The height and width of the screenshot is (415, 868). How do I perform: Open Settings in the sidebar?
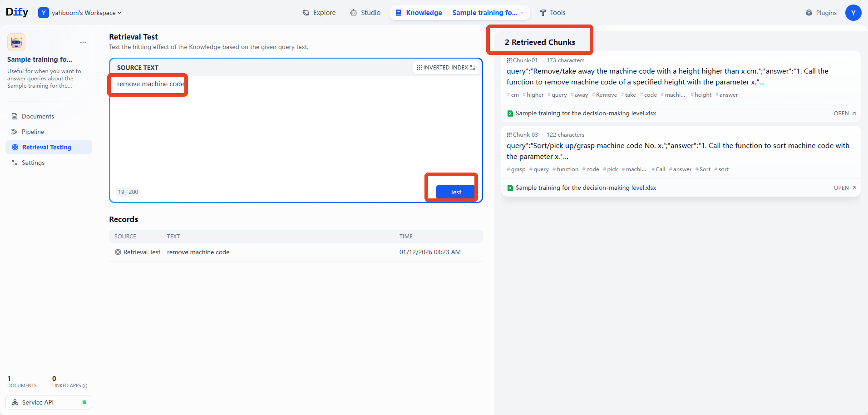tap(49, 163)
